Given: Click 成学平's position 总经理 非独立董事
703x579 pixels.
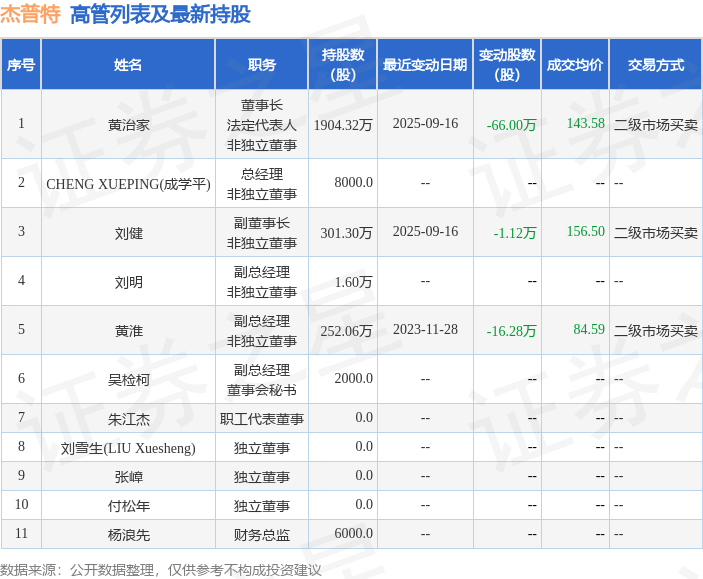Looking at the screenshot, I should pyautogui.click(x=262, y=184).
